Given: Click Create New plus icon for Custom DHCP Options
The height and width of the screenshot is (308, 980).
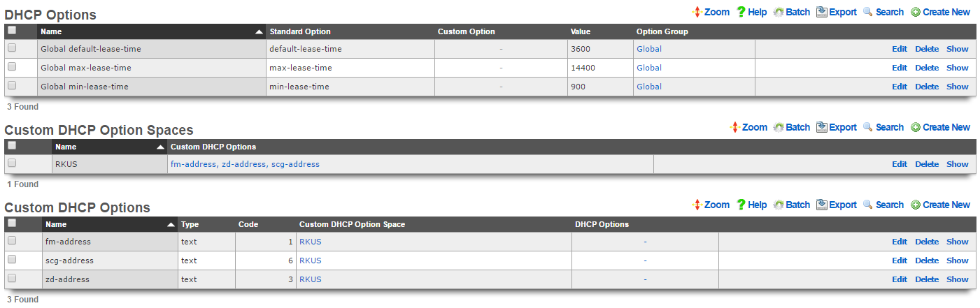Looking at the screenshot, I should [916, 205].
